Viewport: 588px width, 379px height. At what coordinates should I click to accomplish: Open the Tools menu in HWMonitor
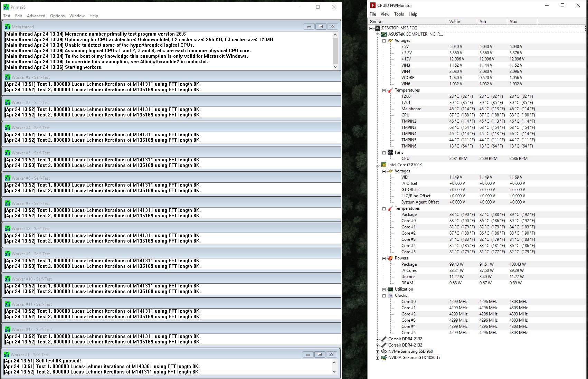coord(399,14)
